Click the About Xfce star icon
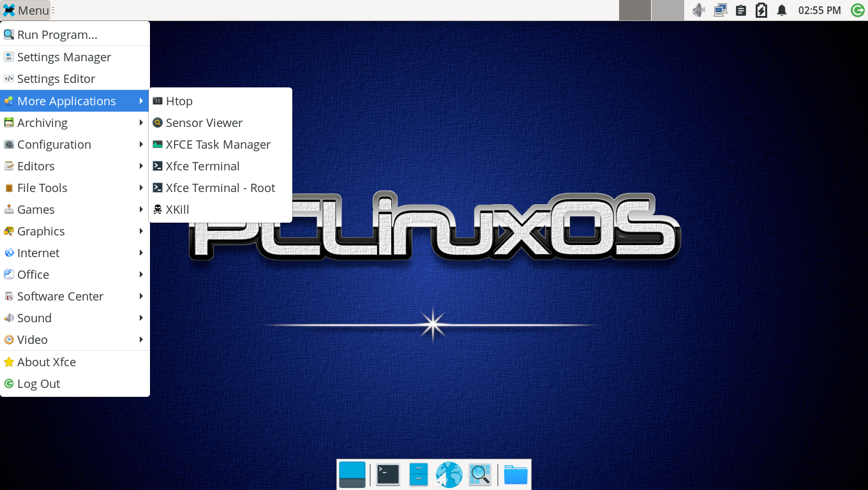 [9, 362]
